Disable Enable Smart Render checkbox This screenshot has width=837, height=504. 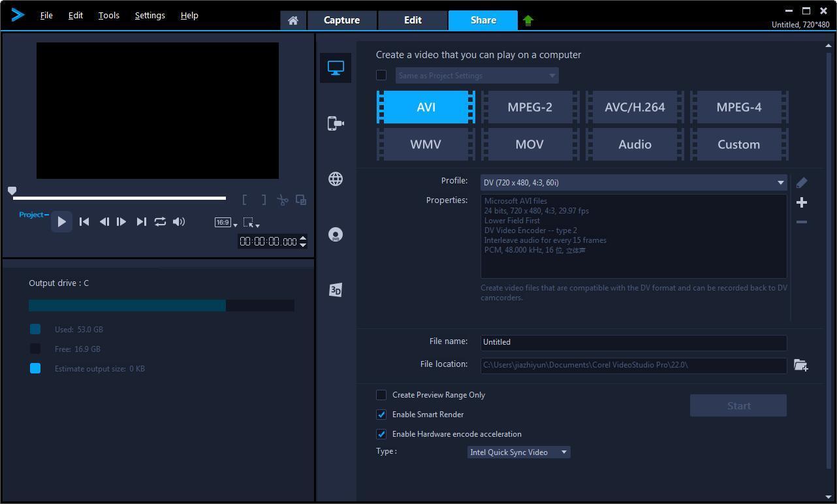click(x=381, y=415)
